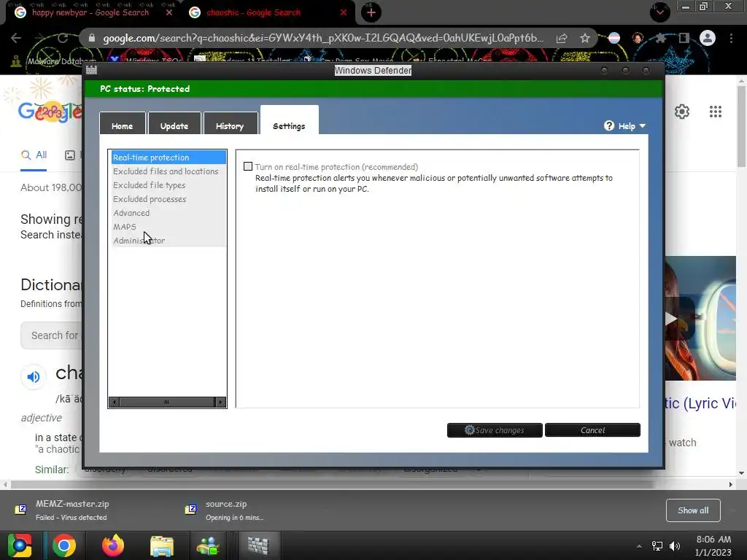The width and height of the screenshot is (747, 560).
Task: Open the Home tab in Windows Defender
Action: pyautogui.click(x=122, y=125)
